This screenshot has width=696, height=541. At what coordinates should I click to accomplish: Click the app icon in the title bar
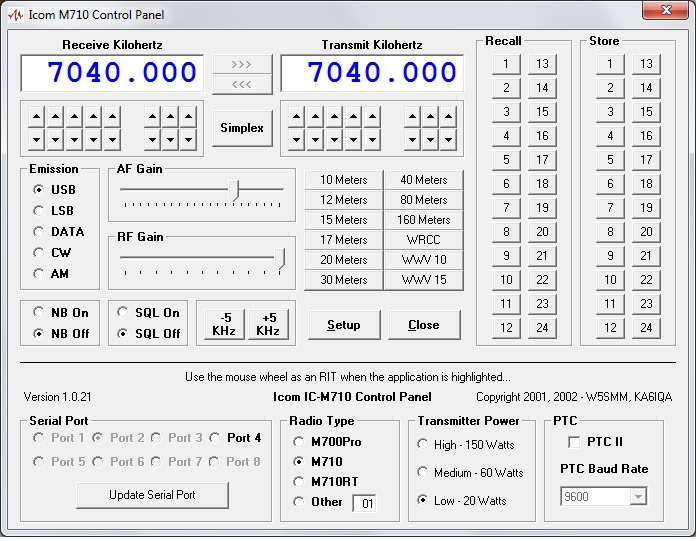coord(16,15)
